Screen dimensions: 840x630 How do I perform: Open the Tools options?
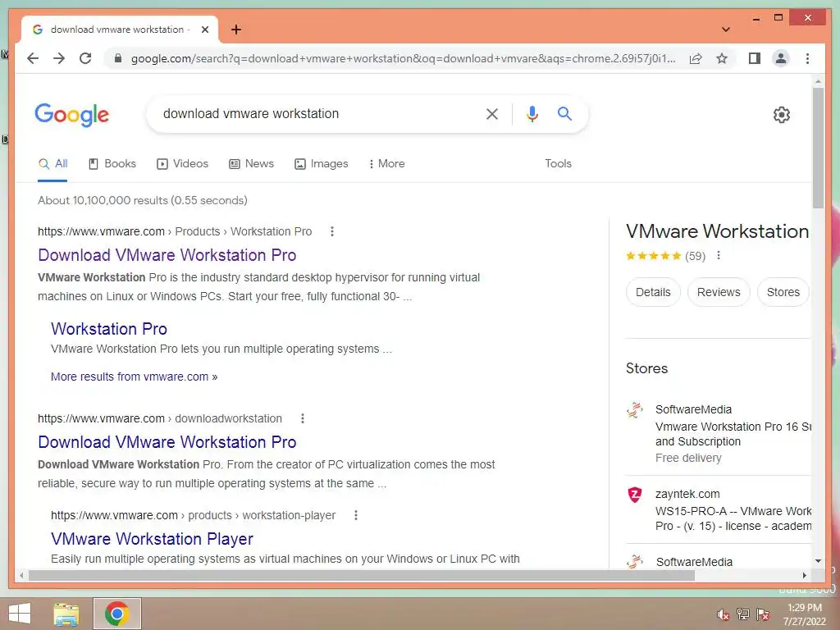[558, 164]
